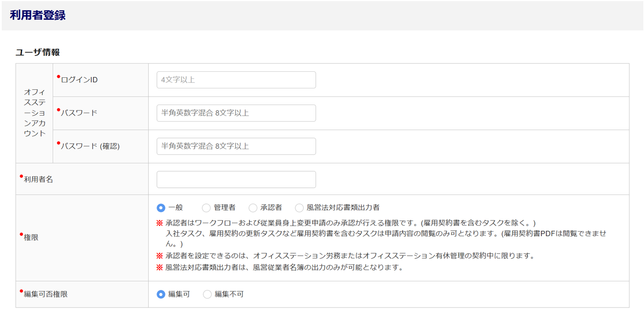Focus the パスワード input field
This screenshot has width=644, height=313.
coord(236,113)
